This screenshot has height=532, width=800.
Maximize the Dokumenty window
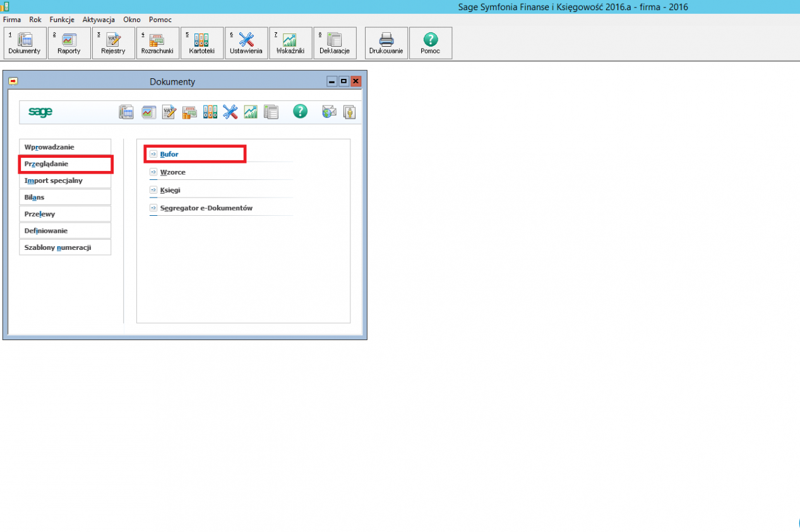pyautogui.click(x=343, y=81)
